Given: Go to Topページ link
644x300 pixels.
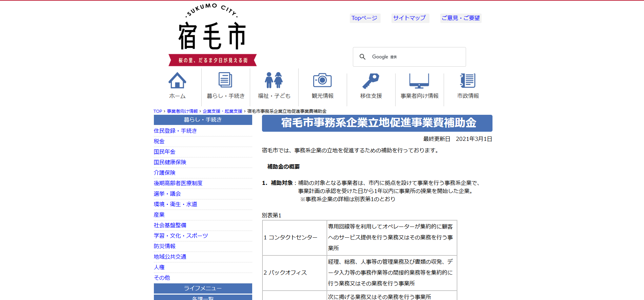Looking at the screenshot, I should point(364,18).
